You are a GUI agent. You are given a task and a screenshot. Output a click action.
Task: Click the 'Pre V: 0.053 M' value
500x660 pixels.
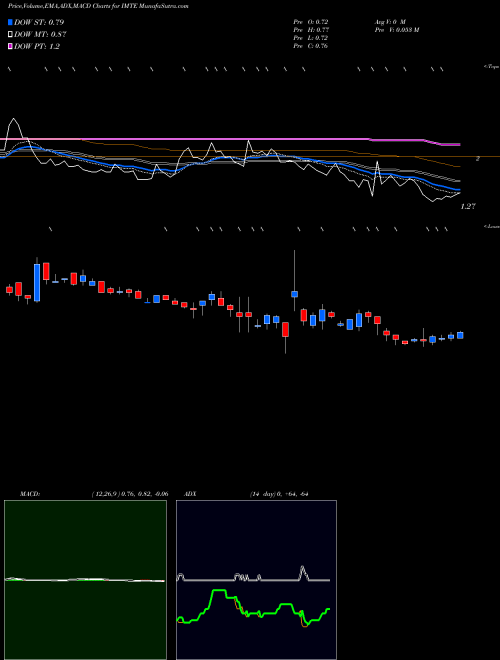(396, 30)
